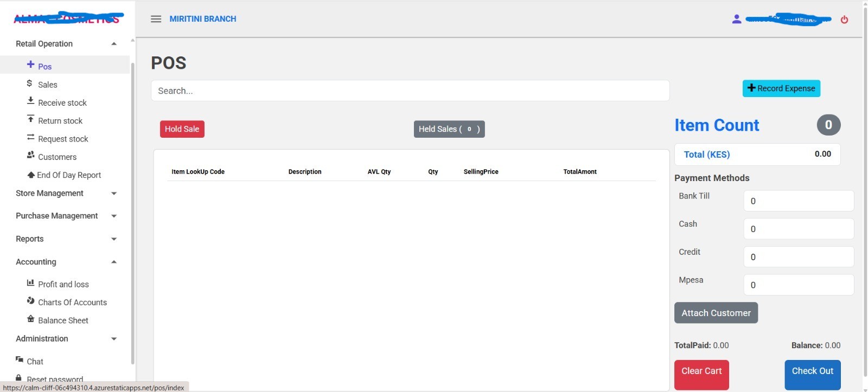
Task: Click the bank icon beside Balance Sheet
Action: pyautogui.click(x=30, y=319)
